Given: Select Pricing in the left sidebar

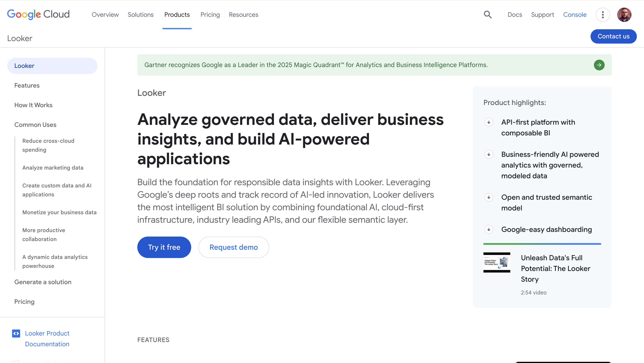Looking at the screenshot, I should pyautogui.click(x=24, y=302).
